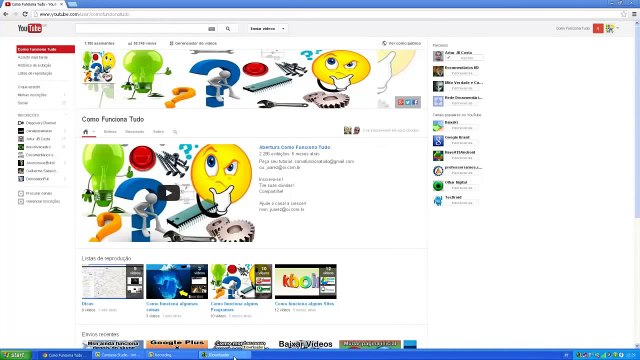
Task: Open Assistir mais tarde in sidebar
Action: pos(33,58)
